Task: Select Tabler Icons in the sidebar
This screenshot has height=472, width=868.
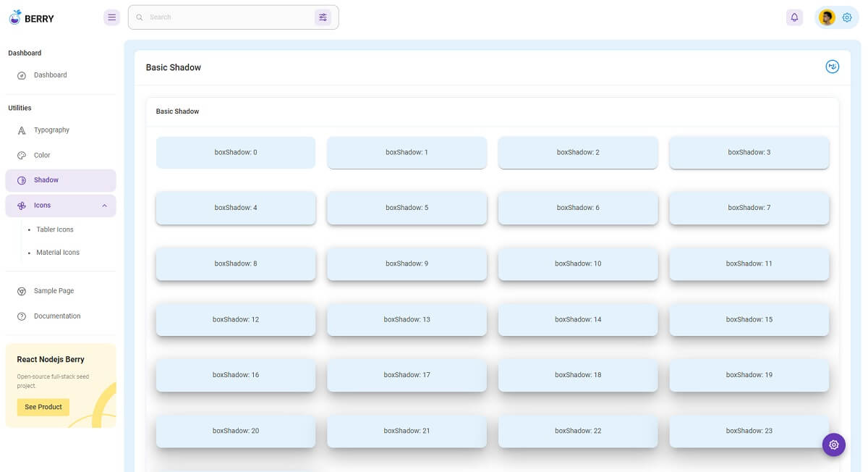Action: pyautogui.click(x=54, y=229)
